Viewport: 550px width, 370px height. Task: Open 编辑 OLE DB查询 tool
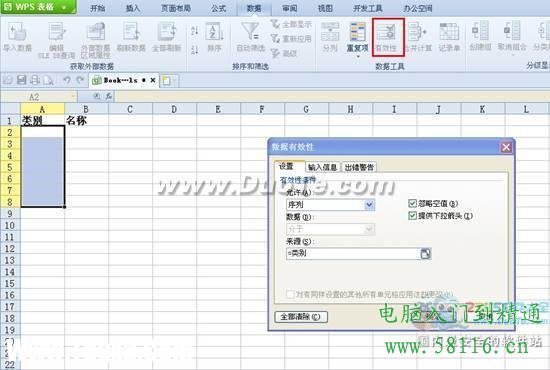[56, 39]
